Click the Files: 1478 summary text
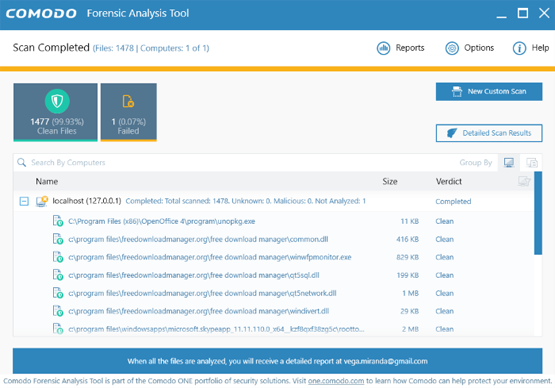Viewport: 555px width, 388px height. pos(114,48)
